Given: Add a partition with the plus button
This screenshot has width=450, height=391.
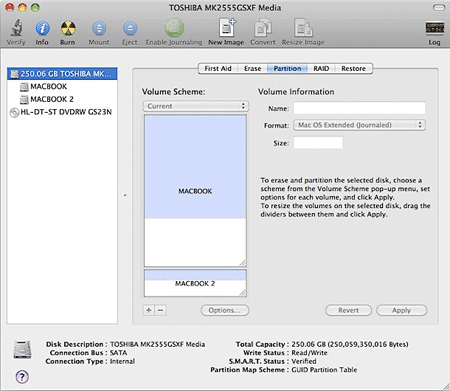Looking at the screenshot, I should click(149, 310).
